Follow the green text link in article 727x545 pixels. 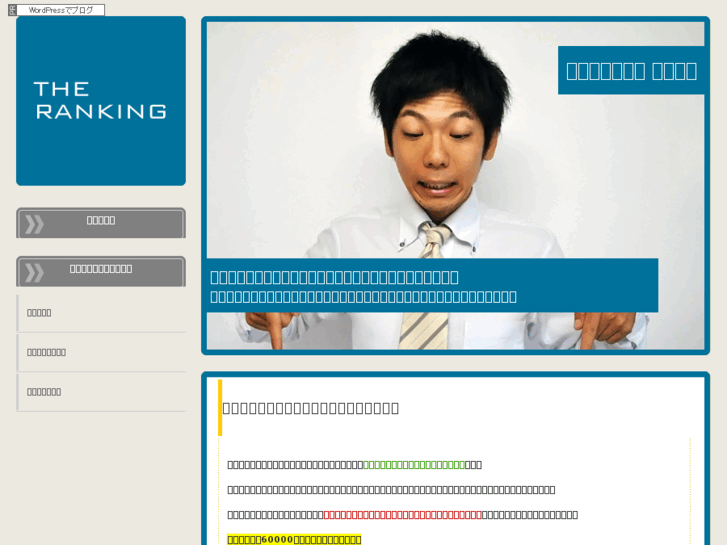(414, 465)
